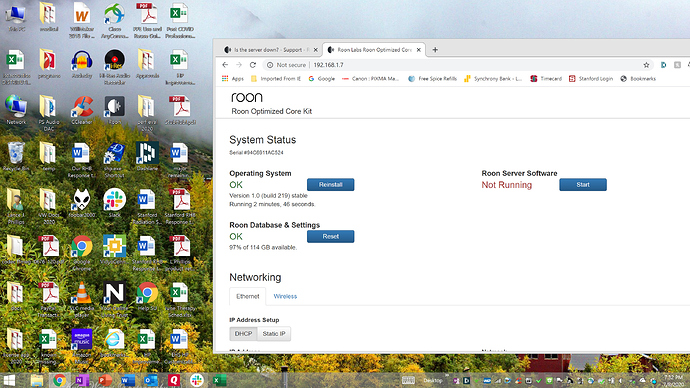Open the Windows Start menu
This screenshot has width=690, height=388.
pos(9,380)
